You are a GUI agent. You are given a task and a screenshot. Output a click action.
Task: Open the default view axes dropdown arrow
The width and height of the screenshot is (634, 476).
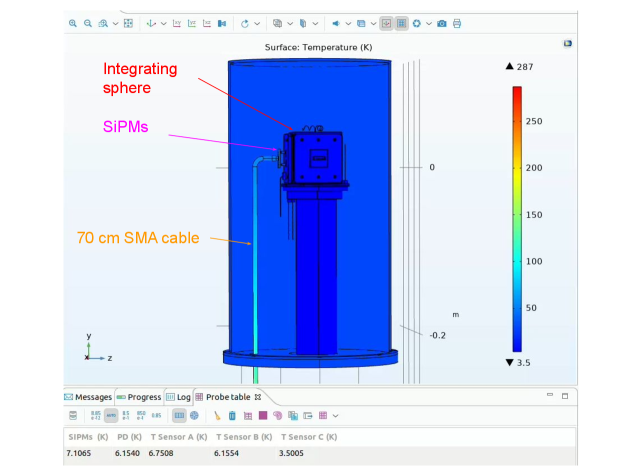(x=164, y=23)
